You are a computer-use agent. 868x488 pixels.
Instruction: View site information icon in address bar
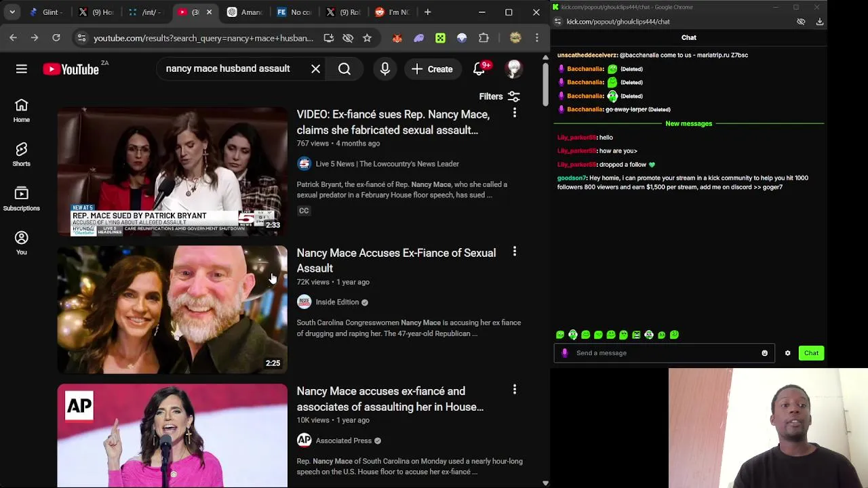(81, 38)
